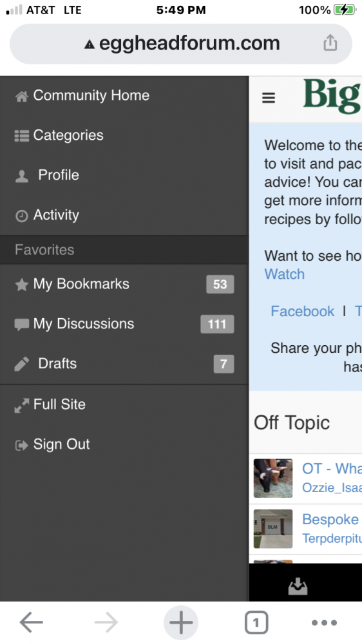Tap the 111 discussions count badge
This screenshot has width=362, height=644.
coord(217,324)
